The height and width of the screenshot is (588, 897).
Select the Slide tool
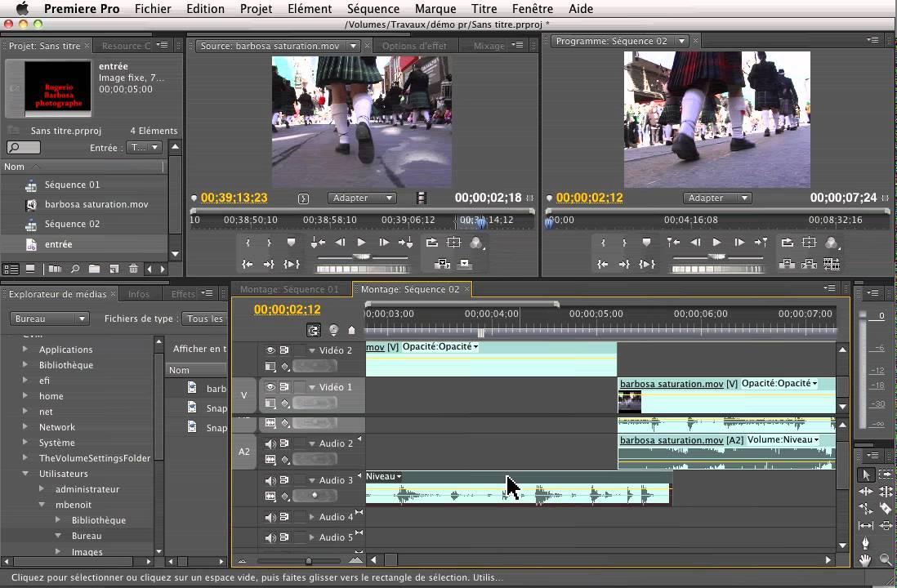tap(886, 525)
